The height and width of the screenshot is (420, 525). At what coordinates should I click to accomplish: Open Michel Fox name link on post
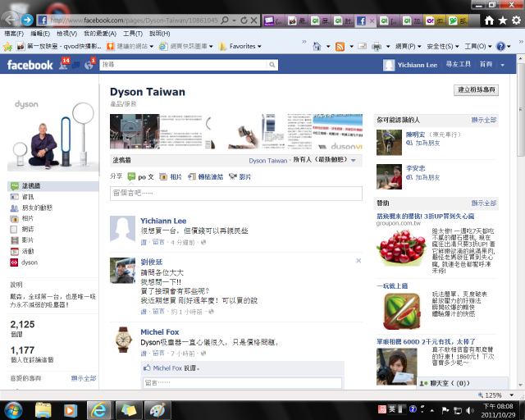coord(160,332)
